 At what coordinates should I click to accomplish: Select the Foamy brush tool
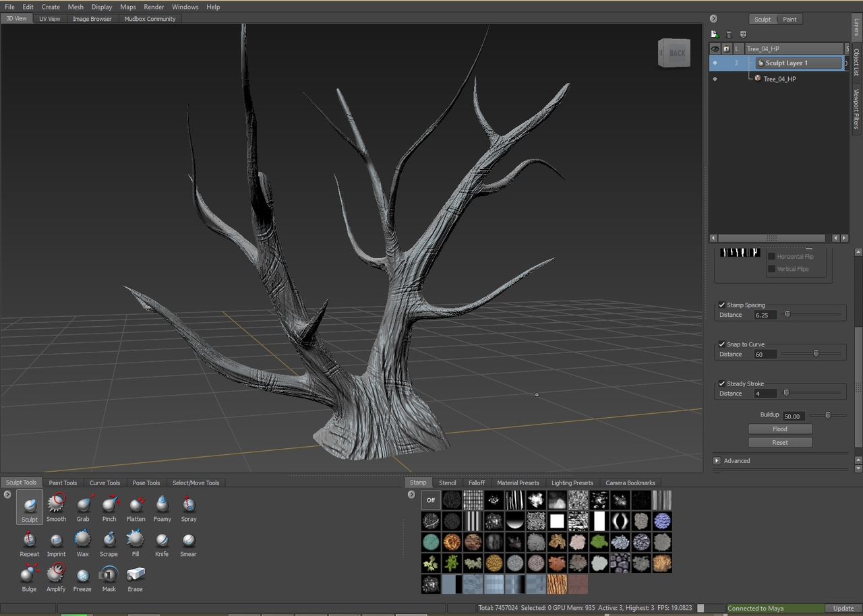162,507
